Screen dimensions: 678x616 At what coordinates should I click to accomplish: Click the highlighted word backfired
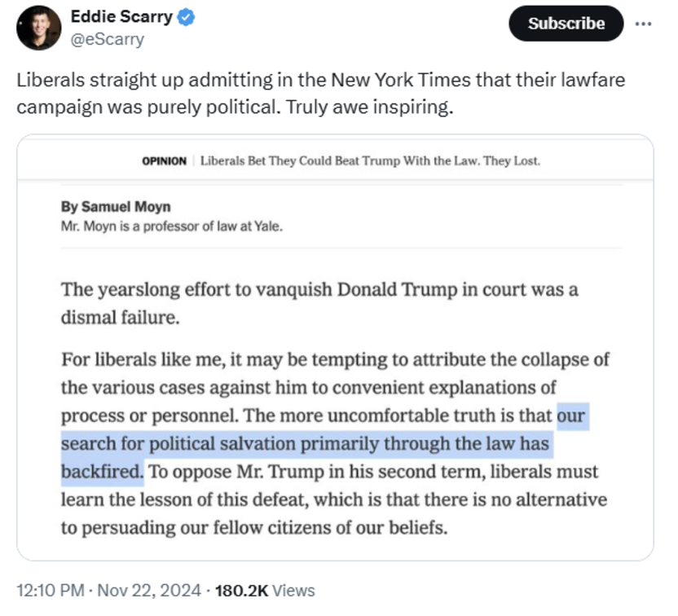click(102, 472)
